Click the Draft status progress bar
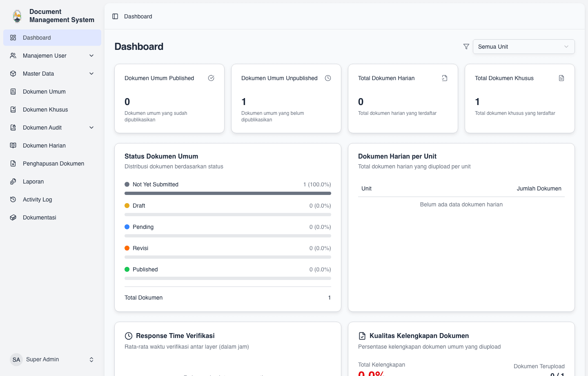The image size is (588, 376). (228, 215)
